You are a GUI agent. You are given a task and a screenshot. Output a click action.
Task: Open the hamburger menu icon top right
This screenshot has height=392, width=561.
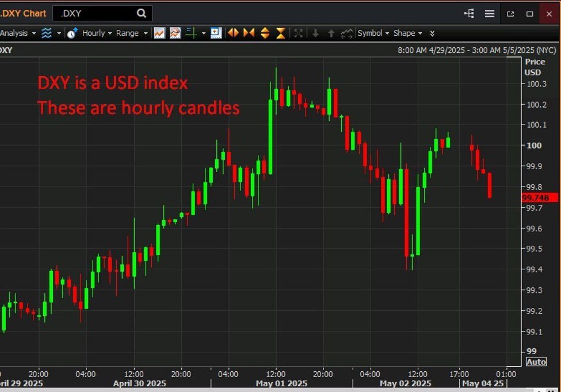[x=490, y=13]
